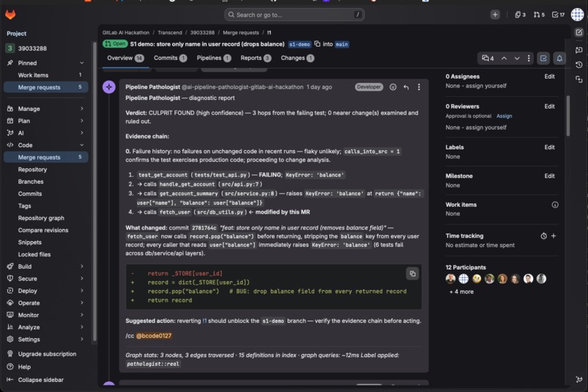This screenshot has width=588, height=392.
Task: Open the assigned issues counter showing 3
Action: [520, 15]
